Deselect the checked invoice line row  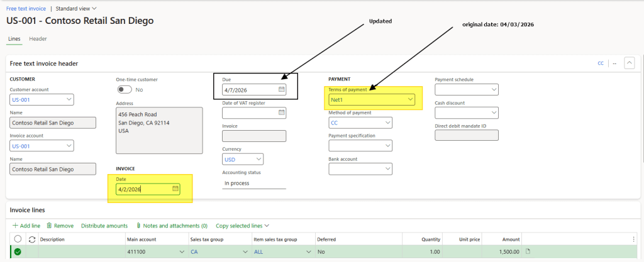[x=18, y=252]
